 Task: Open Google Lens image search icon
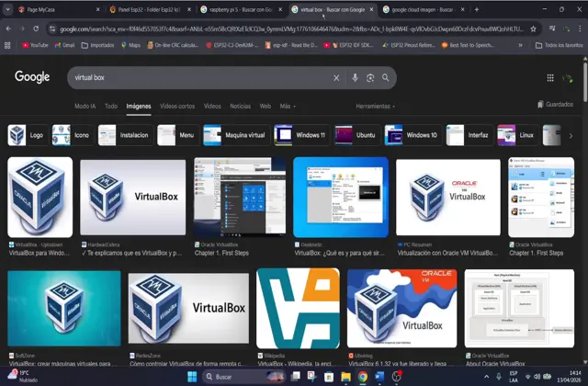pyautogui.click(x=370, y=78)
